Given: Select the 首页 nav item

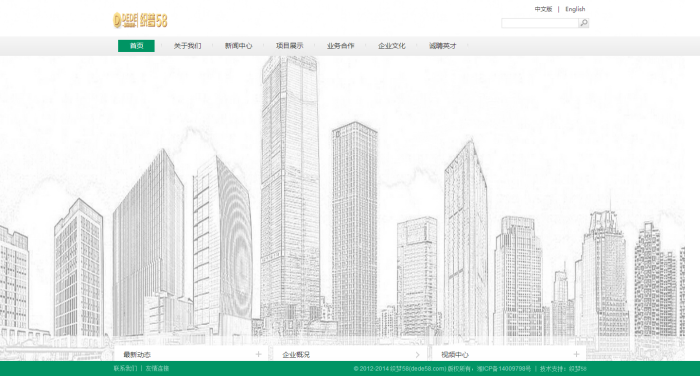Looking at the screenshot, I should click(x=136, y=46).
